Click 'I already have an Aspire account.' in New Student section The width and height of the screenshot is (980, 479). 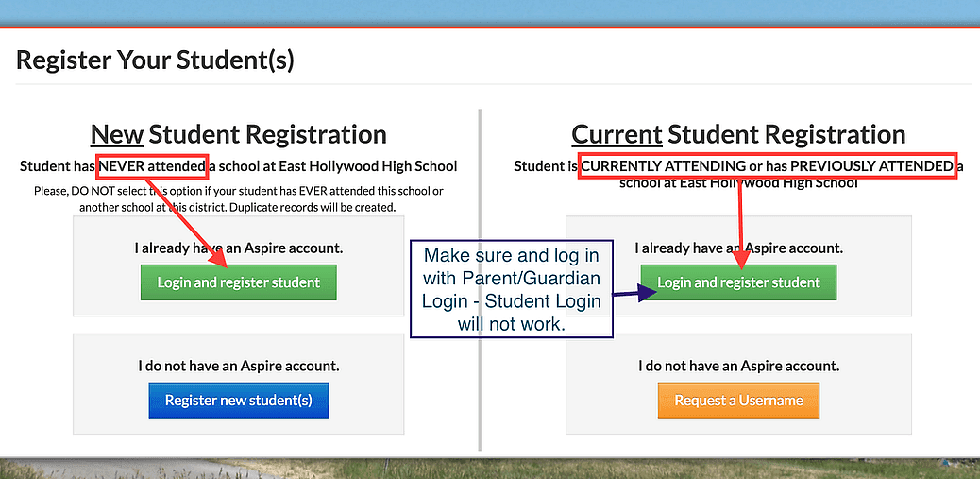pyautogui.click(x=238, y=248)
